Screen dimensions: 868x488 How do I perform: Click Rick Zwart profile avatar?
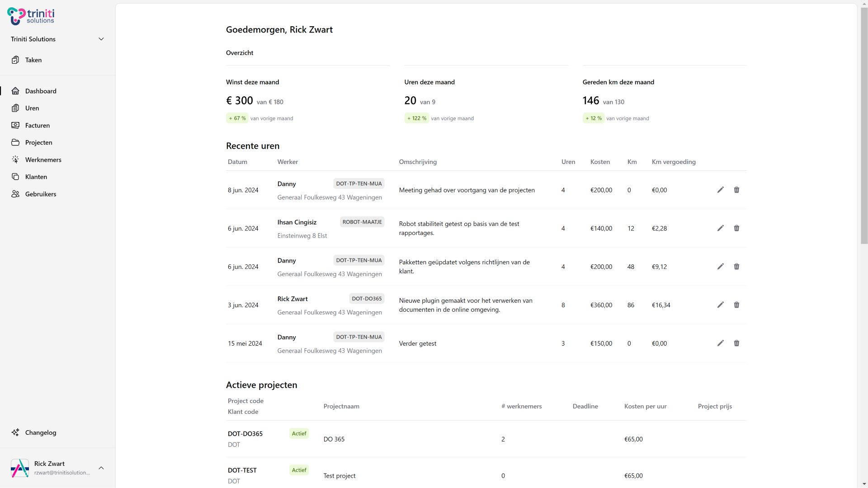point(20,468)
